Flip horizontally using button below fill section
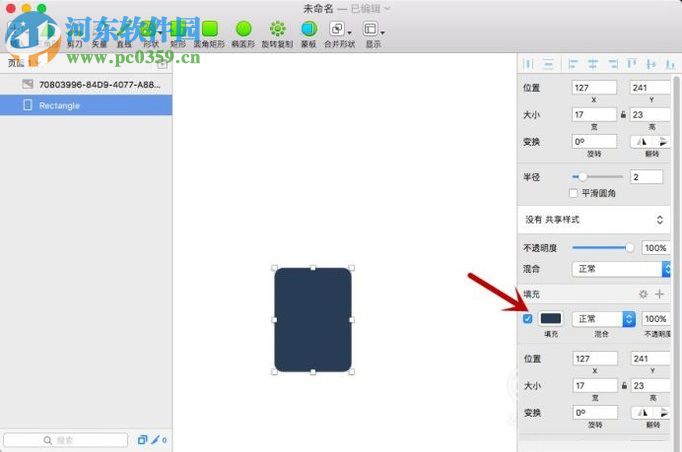 tap(642, 412)
